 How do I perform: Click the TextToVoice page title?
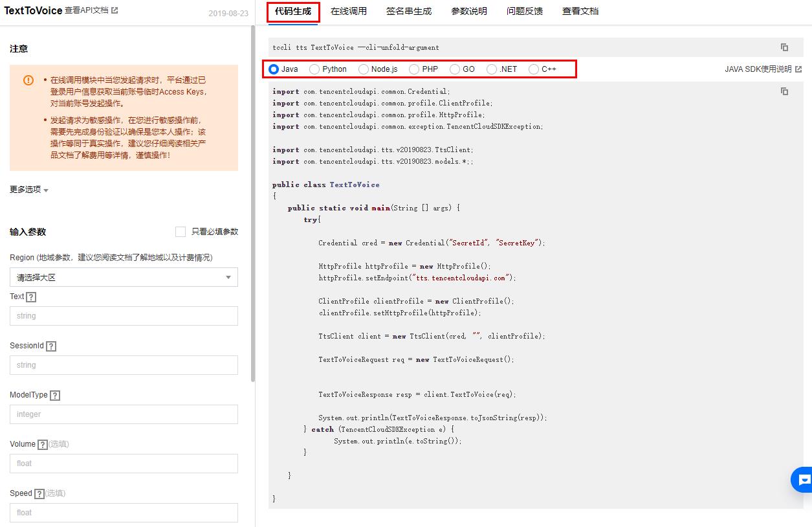point(33,10)
